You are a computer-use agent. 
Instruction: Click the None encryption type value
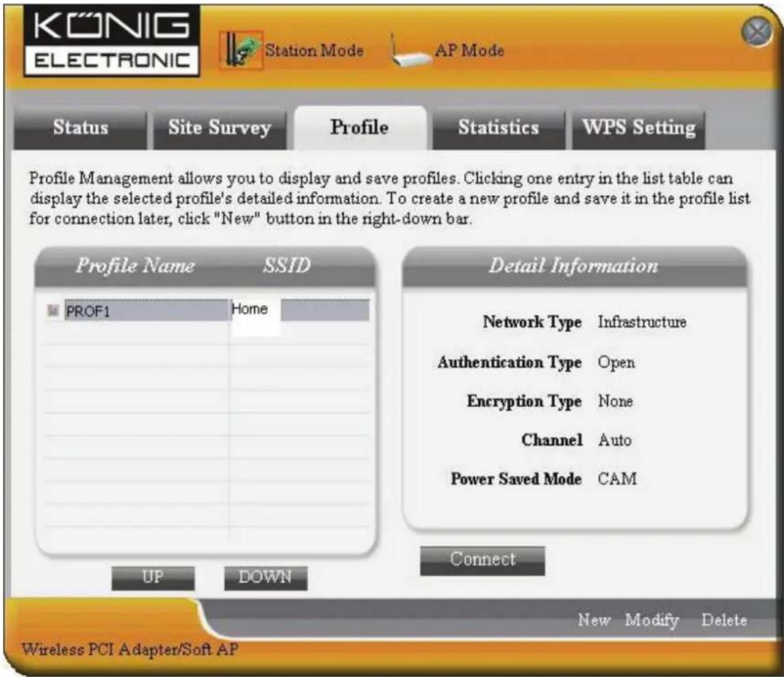[x=616, y=401]
